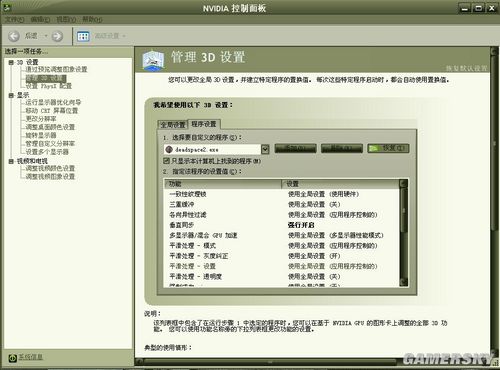Click the settings list scrollbar thumb

tap(403, 211)
